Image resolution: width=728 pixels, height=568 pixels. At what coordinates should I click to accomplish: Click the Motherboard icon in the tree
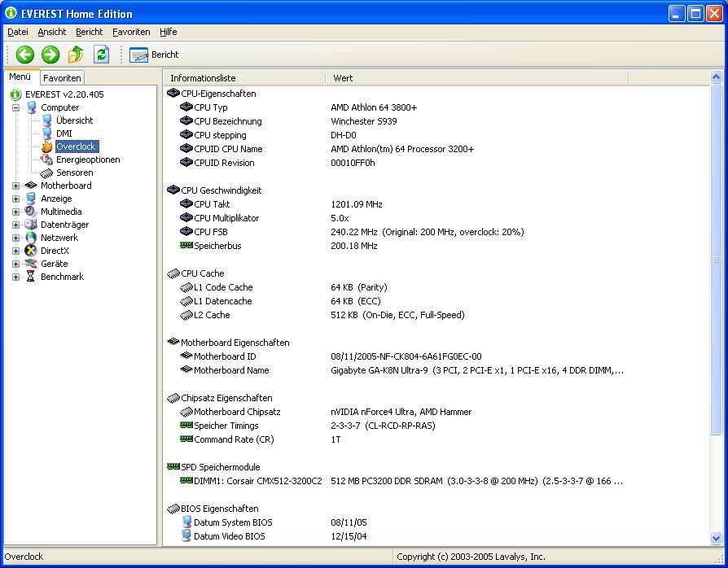[x=31, y=186]
